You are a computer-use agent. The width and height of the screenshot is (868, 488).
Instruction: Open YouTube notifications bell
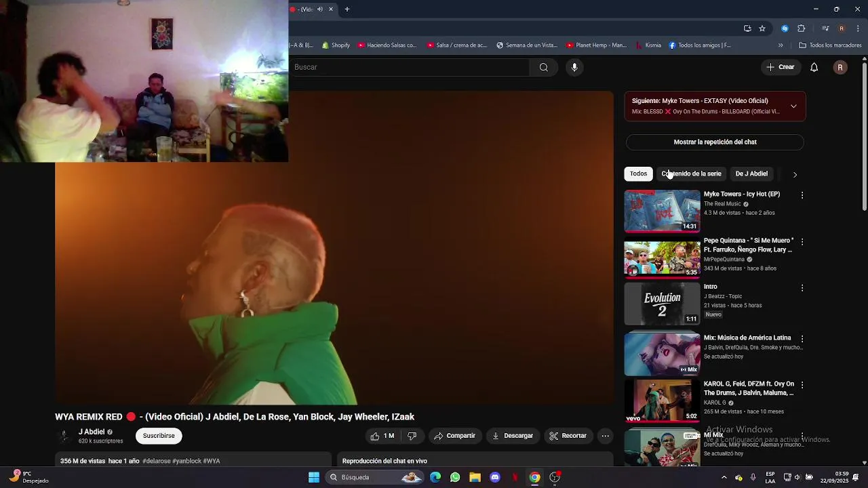814,67
